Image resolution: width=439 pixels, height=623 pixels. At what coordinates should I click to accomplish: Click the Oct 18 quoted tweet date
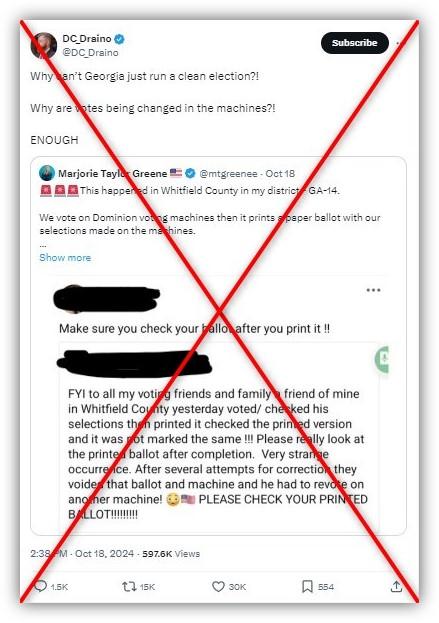280,174
